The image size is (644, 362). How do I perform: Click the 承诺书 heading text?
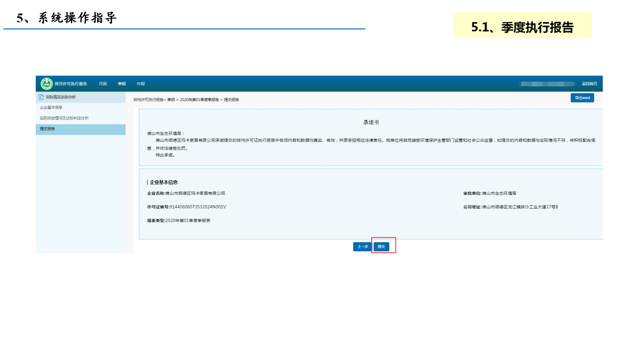[371, 123]
